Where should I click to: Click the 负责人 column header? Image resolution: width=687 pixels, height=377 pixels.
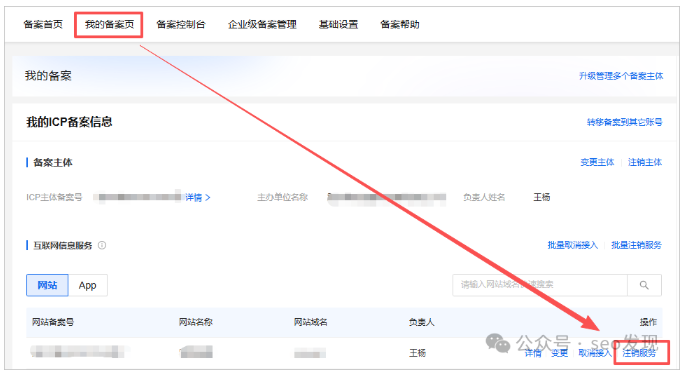point(421,322)
